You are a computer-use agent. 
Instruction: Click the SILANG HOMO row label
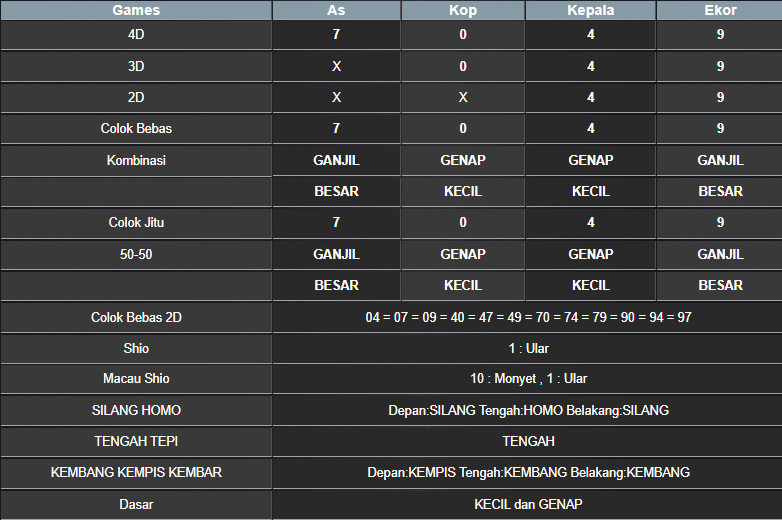(x=136, y=410)
